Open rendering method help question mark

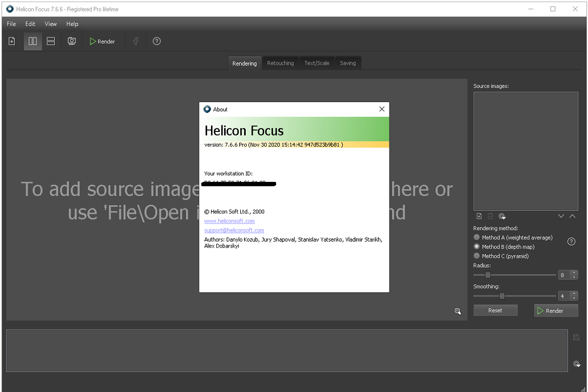click(x=571, y=242)
